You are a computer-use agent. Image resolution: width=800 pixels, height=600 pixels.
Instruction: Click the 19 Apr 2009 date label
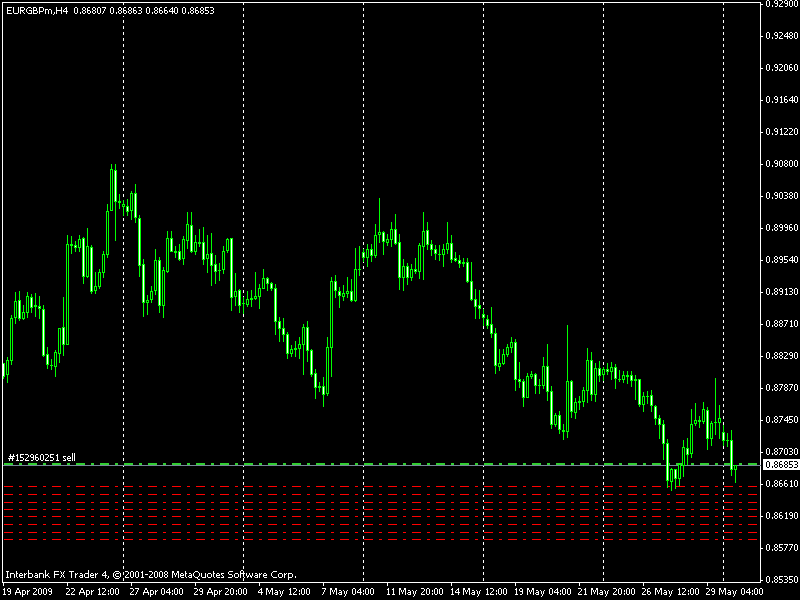click(27, 591)
